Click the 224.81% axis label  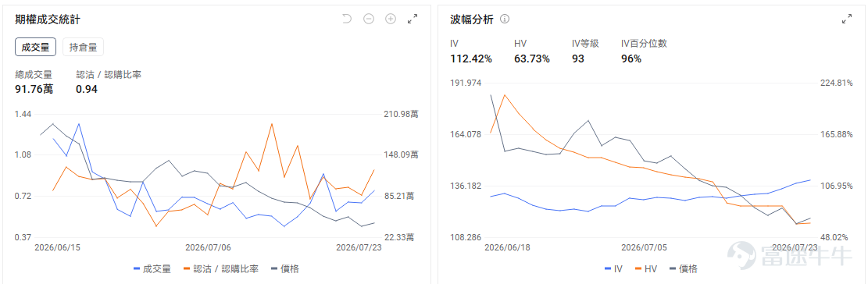coord(836,83)
